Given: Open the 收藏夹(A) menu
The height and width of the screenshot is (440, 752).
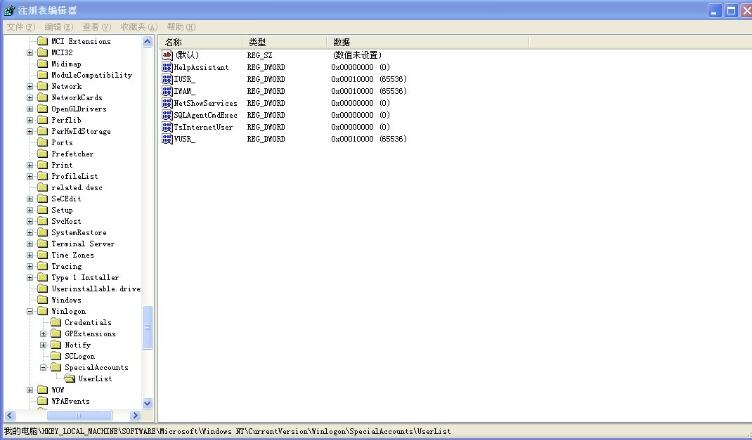Looking at the screenshot, I should [x=139, y=27].
